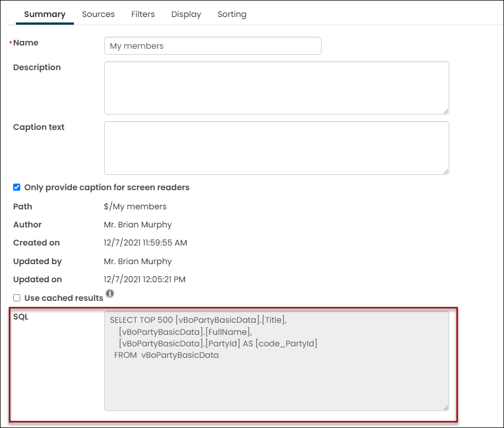Open the Summary tab
Screen dimensions: 504x428
pyautogui.click(x=45, y=14)
